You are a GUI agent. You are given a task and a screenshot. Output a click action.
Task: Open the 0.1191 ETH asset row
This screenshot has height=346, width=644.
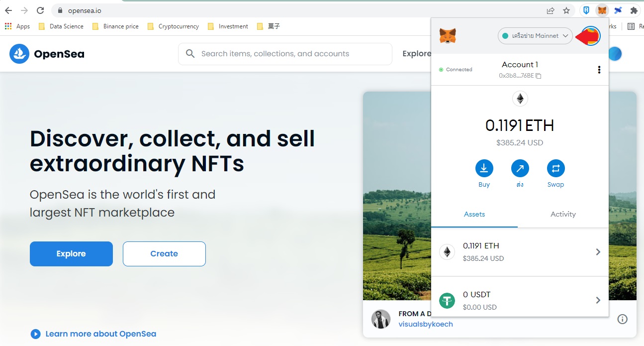pyautogui.click(x=520, y=252)
